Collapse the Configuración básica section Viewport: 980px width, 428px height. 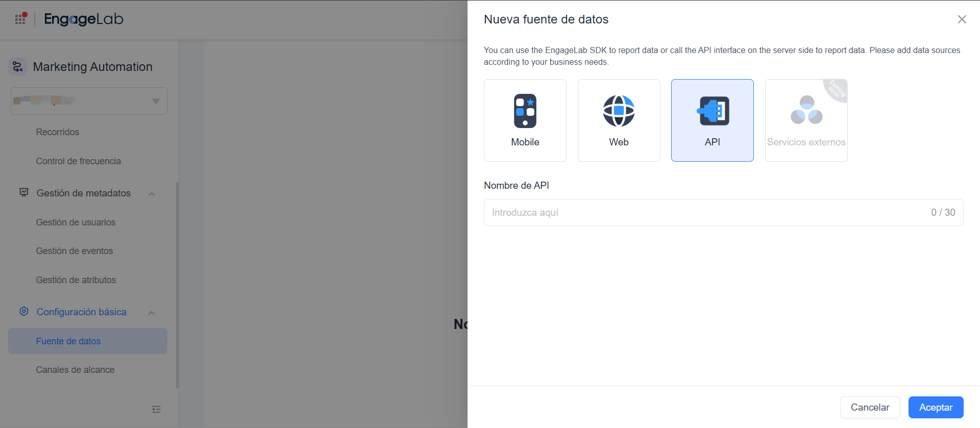pos(152,313)
